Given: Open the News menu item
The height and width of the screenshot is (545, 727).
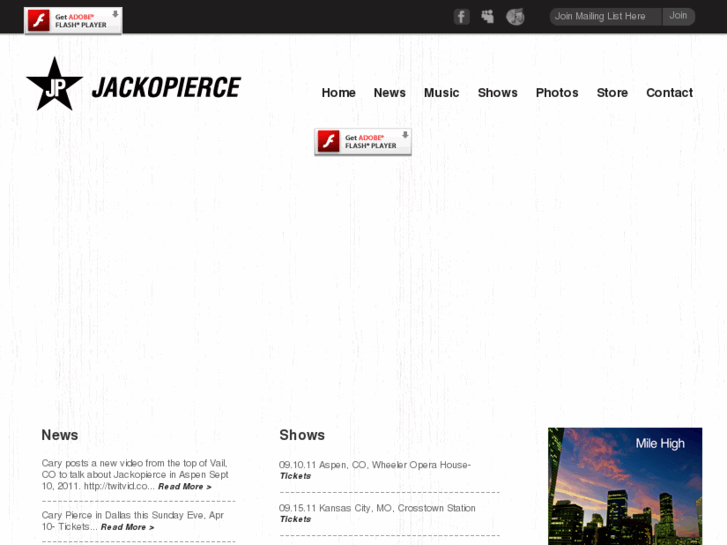Looking at the screenshot, I should [x=389, y=93].
